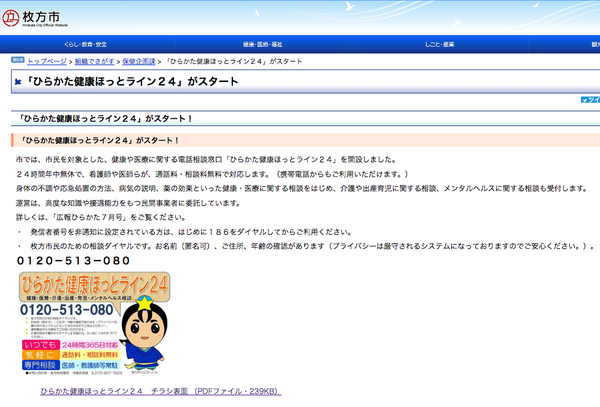Click the blue arrow icon beside page title
The width and height of the screenshot is (600, 407).
point(17,82)
